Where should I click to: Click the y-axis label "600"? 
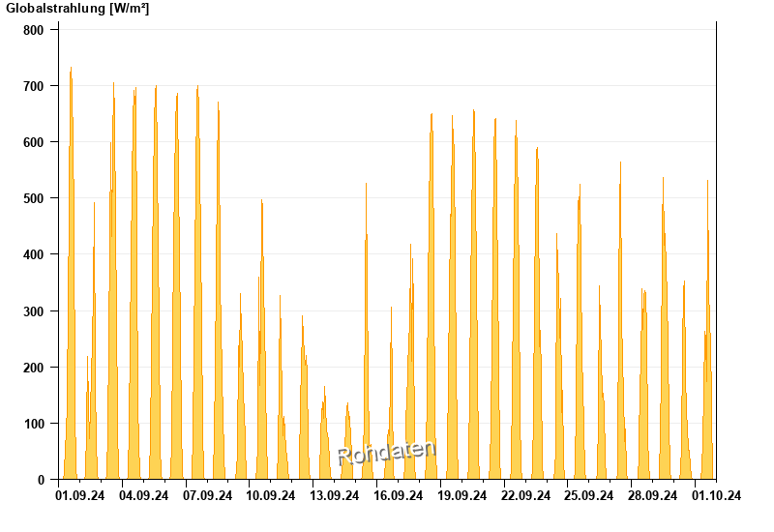click(x=34, y=142)
